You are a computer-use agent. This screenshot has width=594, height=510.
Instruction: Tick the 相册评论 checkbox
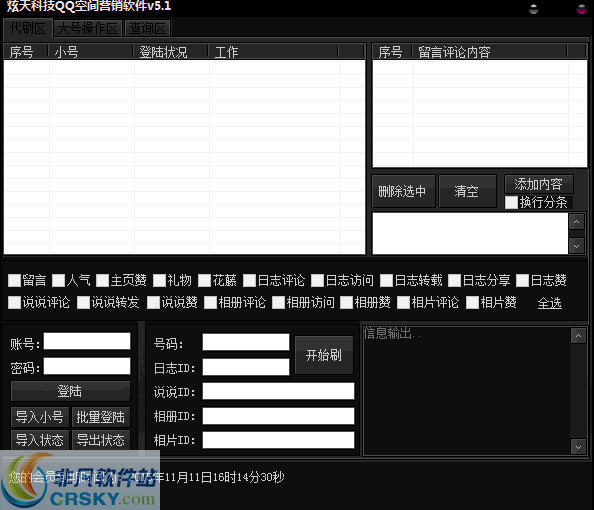[210, 302]
